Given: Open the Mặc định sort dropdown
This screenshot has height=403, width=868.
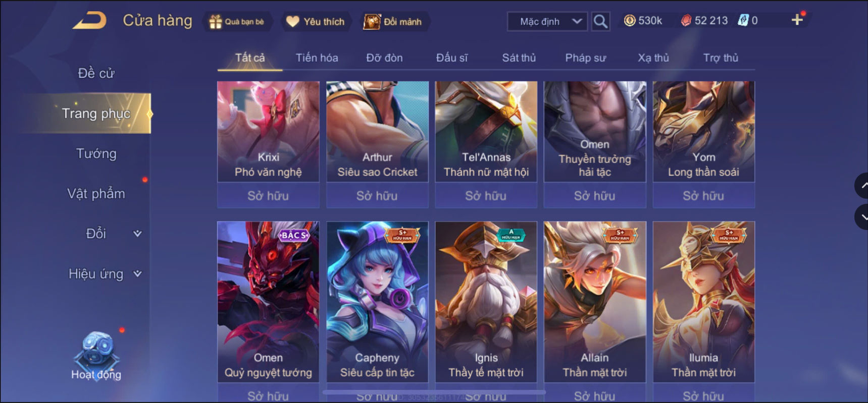Looking at the screenshot, I should tap(547, 22).
